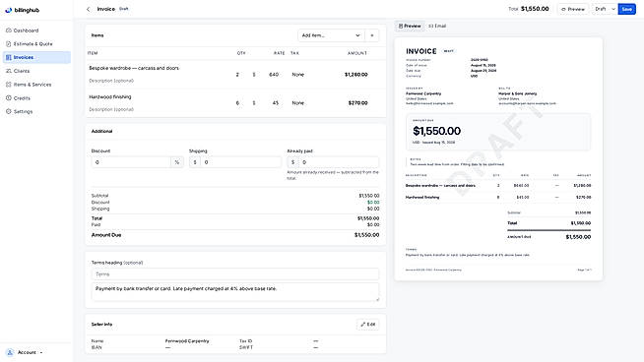Click the Already paid amount field
Image resolution: width=644 pixels, height=362 pixels.
click(339, 162)
